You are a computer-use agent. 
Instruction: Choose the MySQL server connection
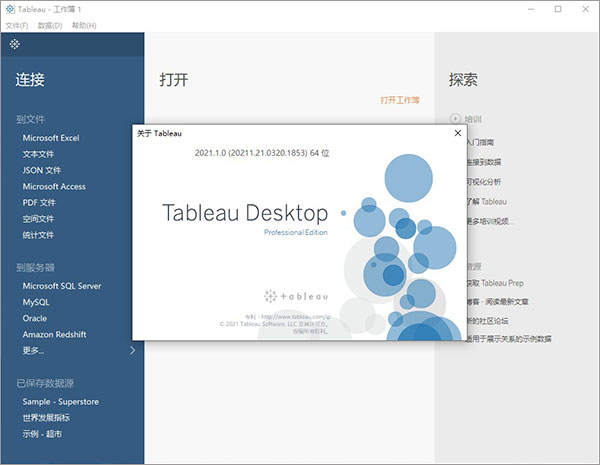[36, 302]
